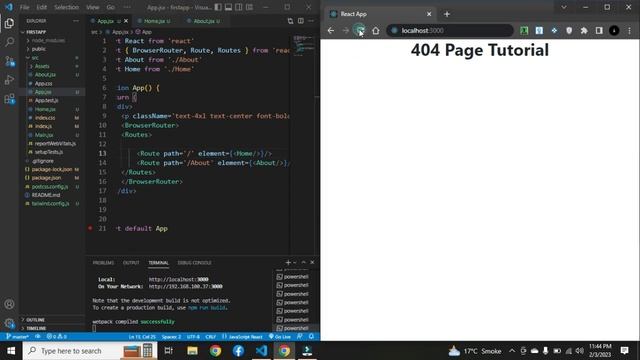The image size is (640, 360).
Task: Toggle the primary side bar layout icon
Action: [x=218, y=7]
